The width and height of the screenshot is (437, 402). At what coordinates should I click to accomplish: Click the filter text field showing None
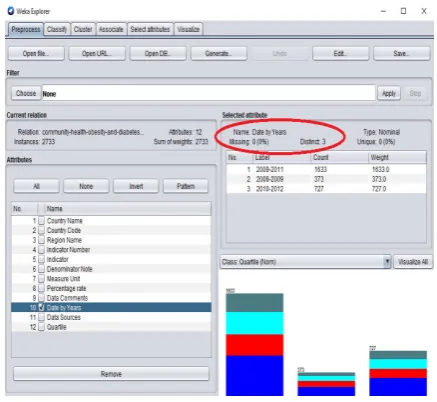coord(208,93)
